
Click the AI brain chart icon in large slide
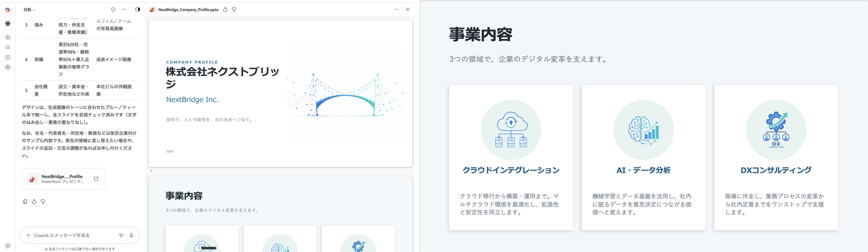tap(643, 130)
